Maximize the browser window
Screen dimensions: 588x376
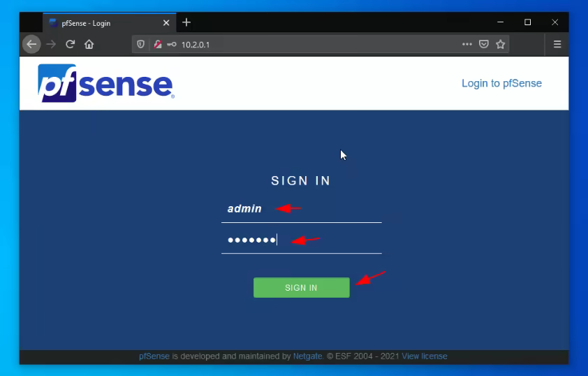(x=528, y=22)
